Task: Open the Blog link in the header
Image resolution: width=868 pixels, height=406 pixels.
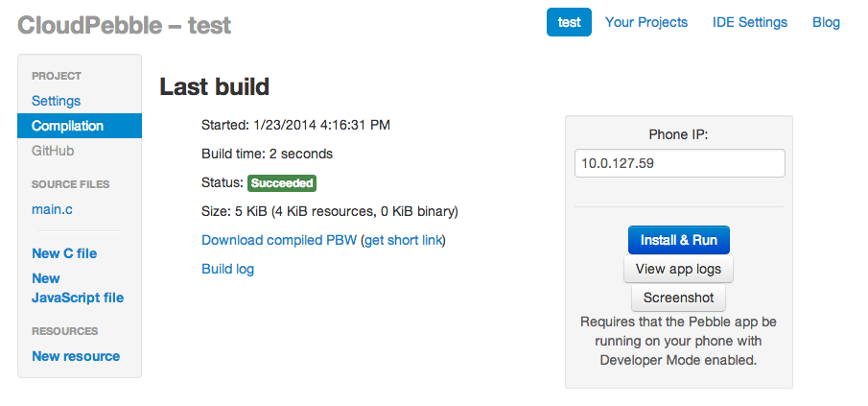Action: tap(826, 22)
